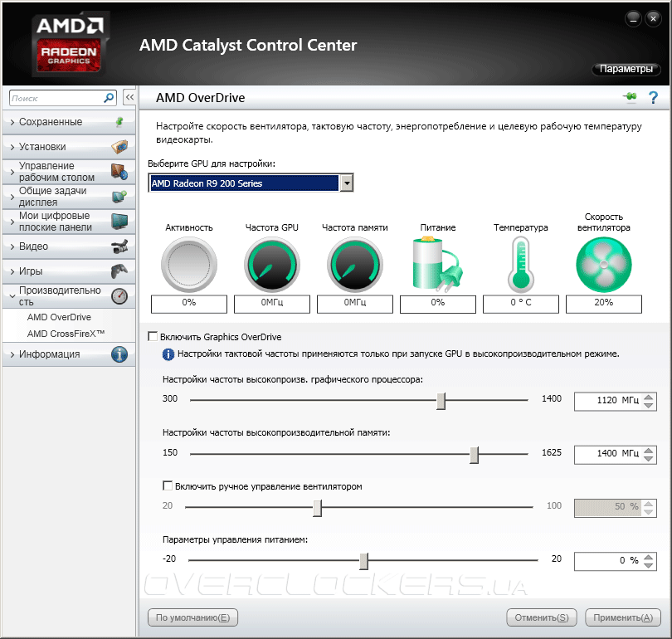Viewport: 672px width, 639px height.
Task: Click По умолчанию button
Action: (192, 617)
